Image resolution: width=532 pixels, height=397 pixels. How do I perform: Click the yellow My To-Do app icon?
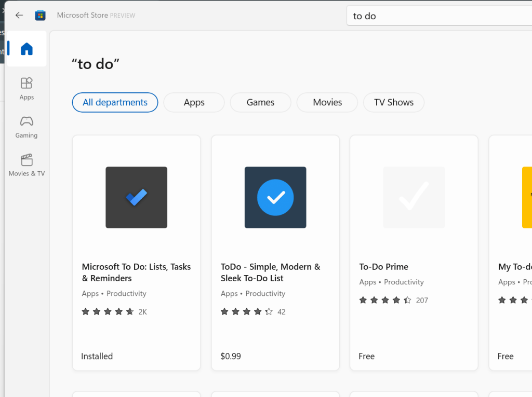point(527,197)
